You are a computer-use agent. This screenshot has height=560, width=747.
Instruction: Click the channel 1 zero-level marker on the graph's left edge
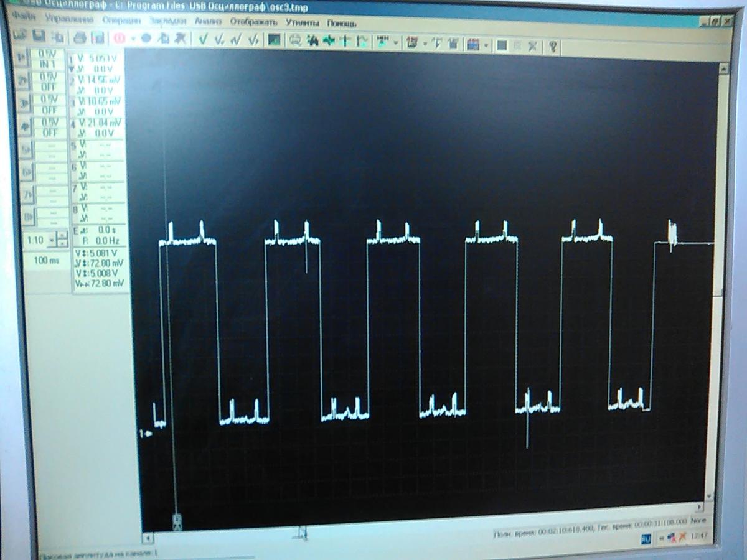pyautogui.click(x=146, y=433)
